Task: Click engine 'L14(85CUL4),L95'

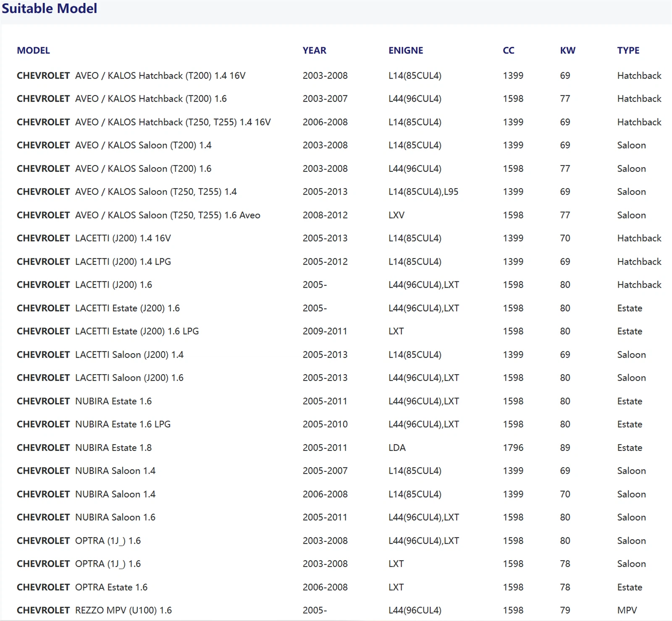Action: (x=423, y=192)
